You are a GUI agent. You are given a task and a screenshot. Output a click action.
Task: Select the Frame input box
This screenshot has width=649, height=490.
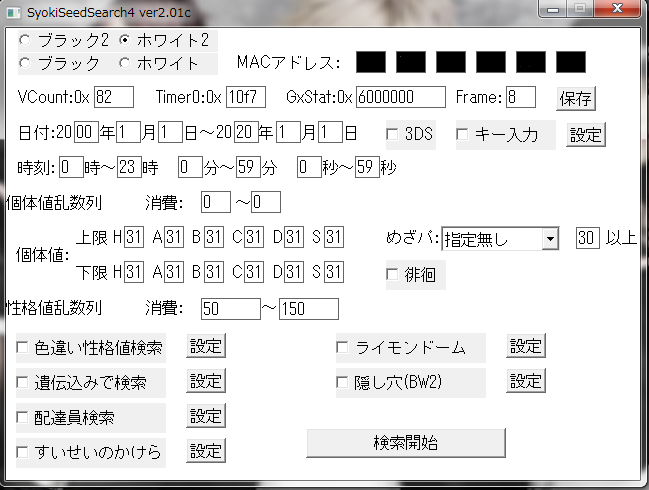[x=521, y=97]
